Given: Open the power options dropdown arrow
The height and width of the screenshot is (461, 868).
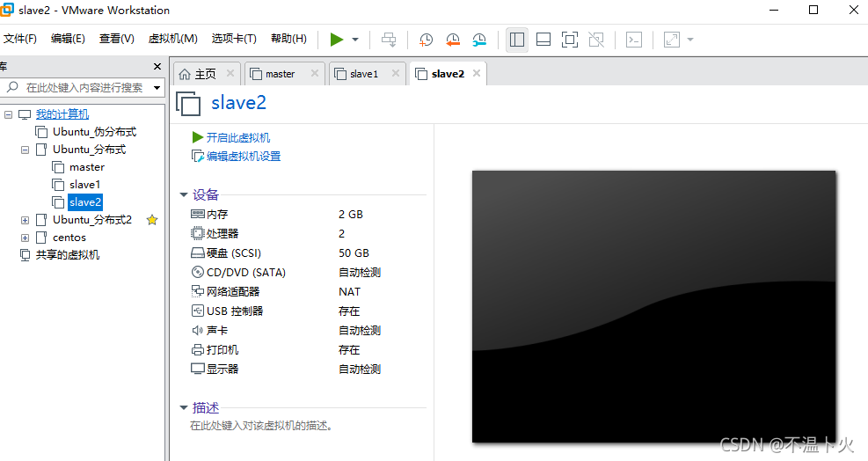Looking at the screenshot, I should click(x=355, y=40).
